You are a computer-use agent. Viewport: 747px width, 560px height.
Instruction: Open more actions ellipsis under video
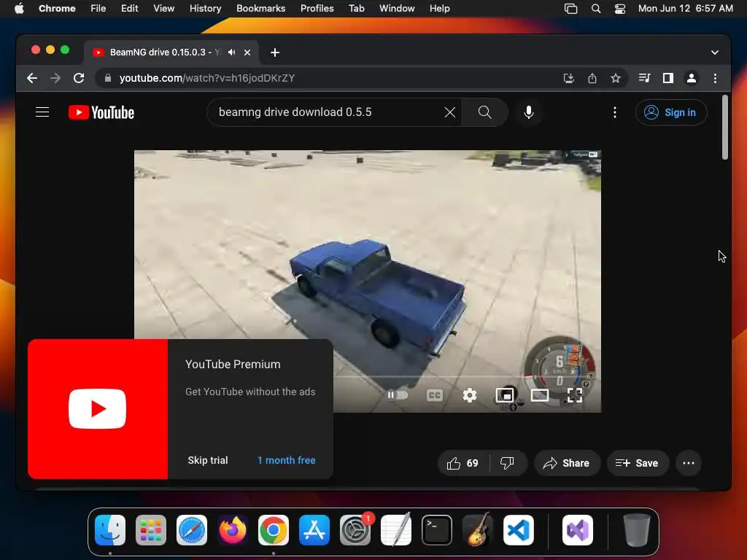(689, 463)
